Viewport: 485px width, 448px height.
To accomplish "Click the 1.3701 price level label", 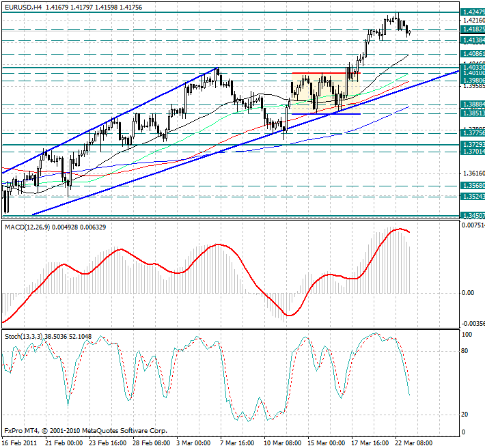I will pyautogui.click(x=473, y=152).
